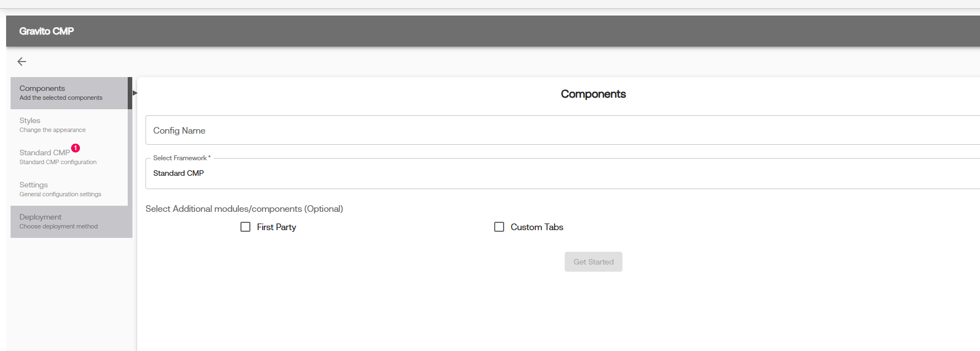Click the Custom Tabs label text

click(537, 227)
